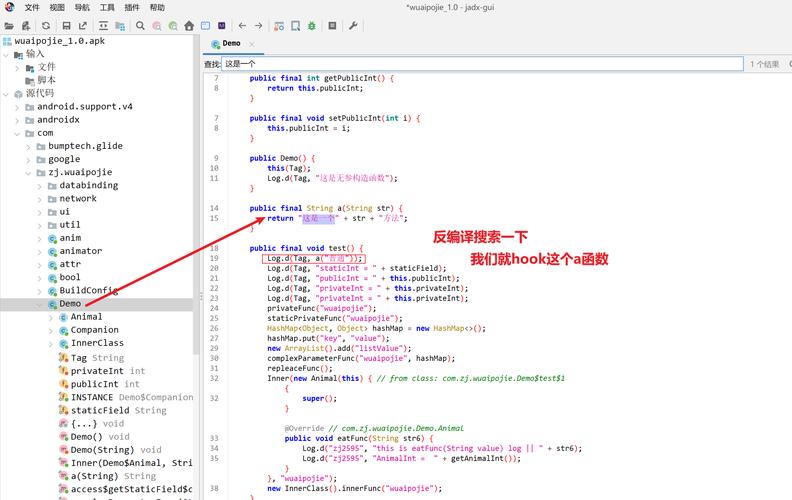Expand the Animal inner class
792x500 pixels.
pyautogui.click(x=51, y=317)
